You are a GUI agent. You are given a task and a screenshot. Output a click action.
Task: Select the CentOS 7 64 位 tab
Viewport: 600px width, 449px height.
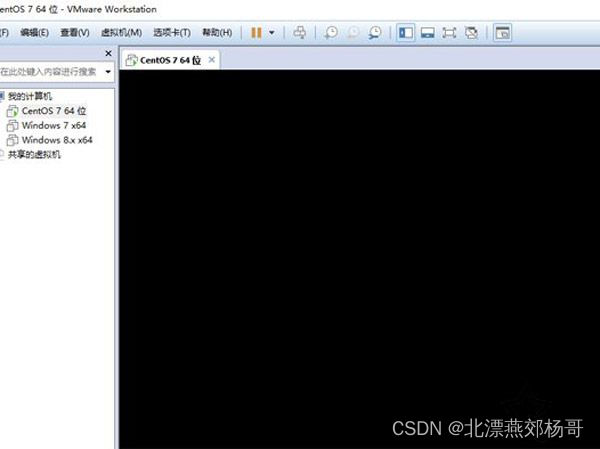tap(170, 60)
